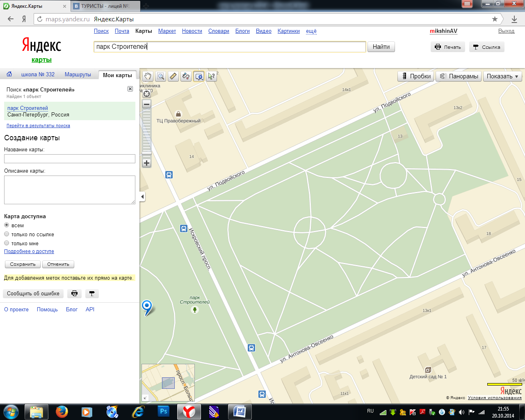Open the 'Подробнее о доступе' link
This screenshot has width=525, height=420.
tap(29, 251)
